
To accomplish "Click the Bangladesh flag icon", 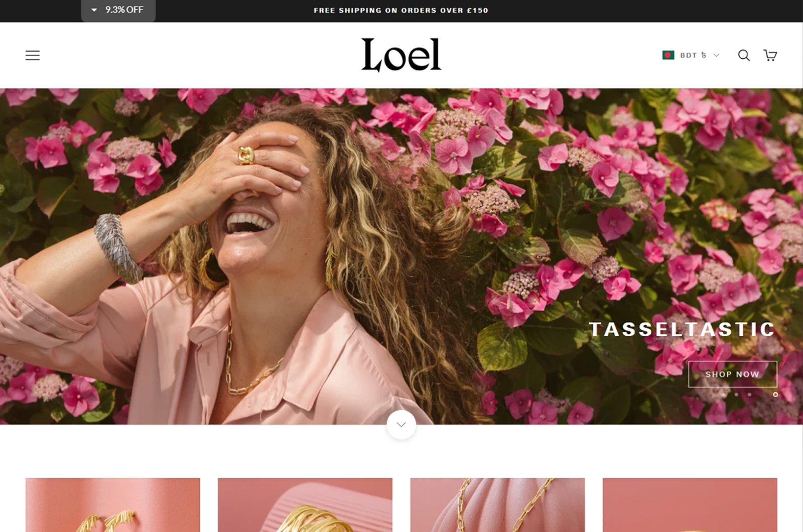I will 668,55.
